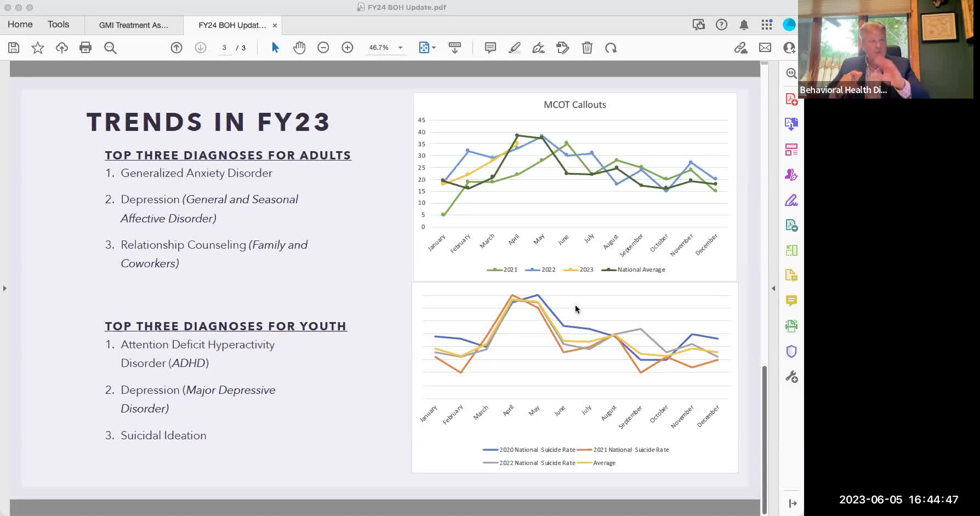
Task: Toggle the star bookmark for this file
Action: pyautogui.click(x=38, y=48)
